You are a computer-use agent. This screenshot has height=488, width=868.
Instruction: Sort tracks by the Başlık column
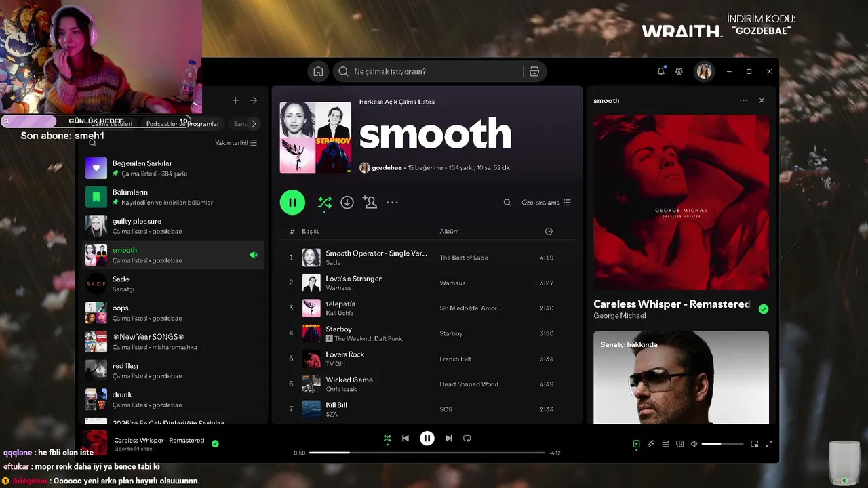tap(310, 231)
